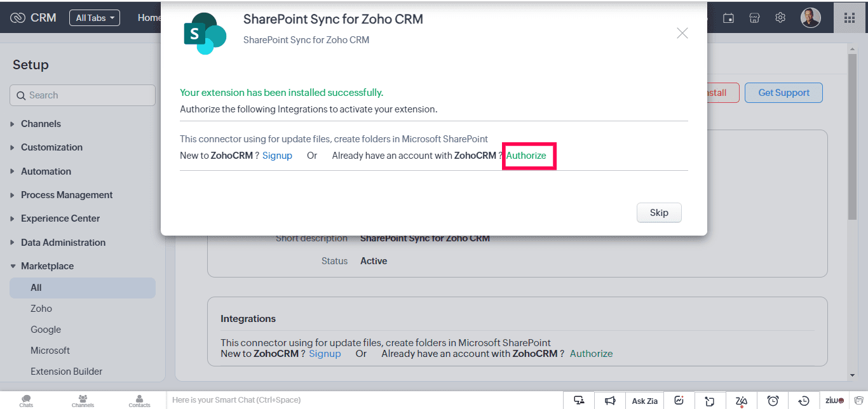Open the recent history clock icon
868x409 pixels.
pyautogui.click(x=804, y=400)
